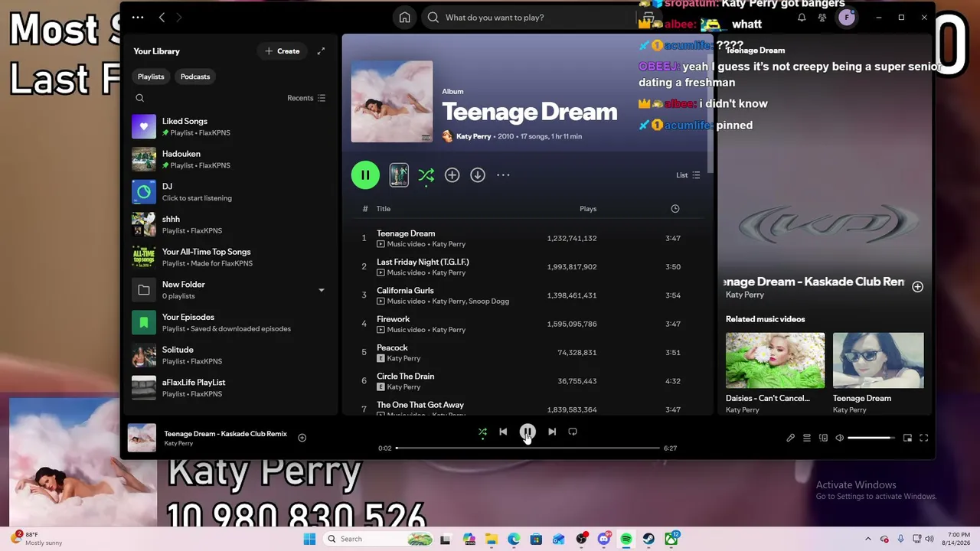Open the Hadouken playlist
Image resolution: width=980 pixels, height=551 pixels.
229,159
